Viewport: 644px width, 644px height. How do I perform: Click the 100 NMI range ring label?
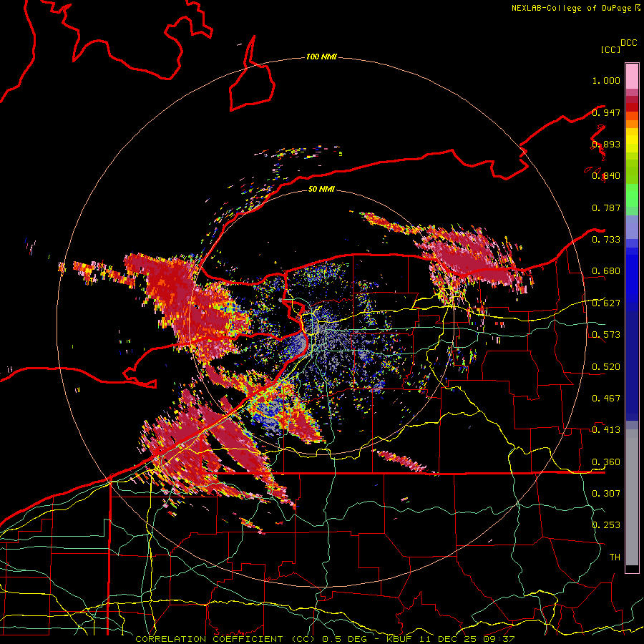click(x=321, y=57)
